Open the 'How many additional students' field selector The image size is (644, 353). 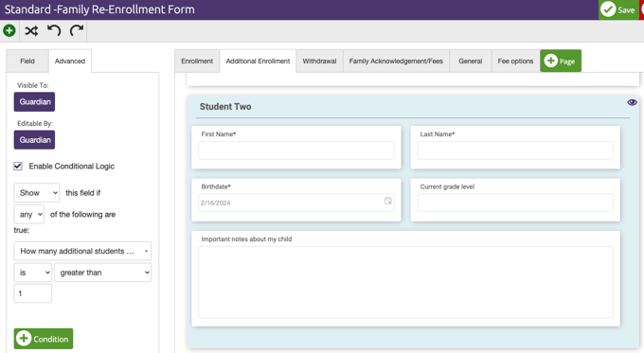click(82, 251)
